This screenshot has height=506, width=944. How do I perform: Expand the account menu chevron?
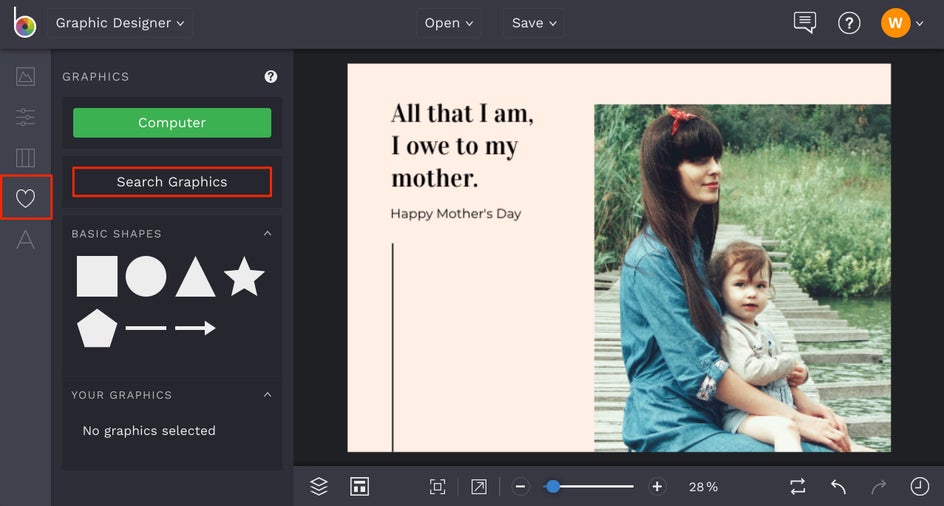pyautogui.click(x=919, y=23)
